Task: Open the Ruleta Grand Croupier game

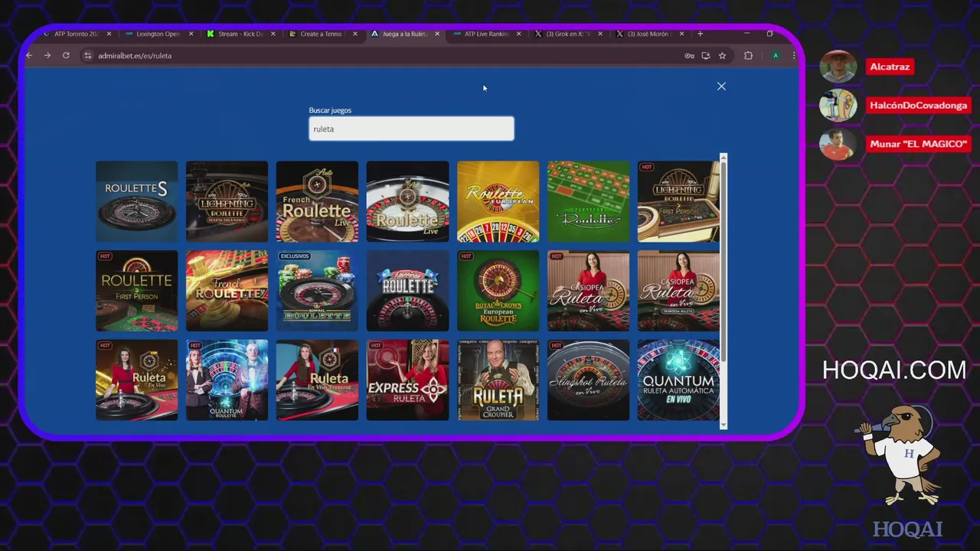Action: (x=498, y=380)
